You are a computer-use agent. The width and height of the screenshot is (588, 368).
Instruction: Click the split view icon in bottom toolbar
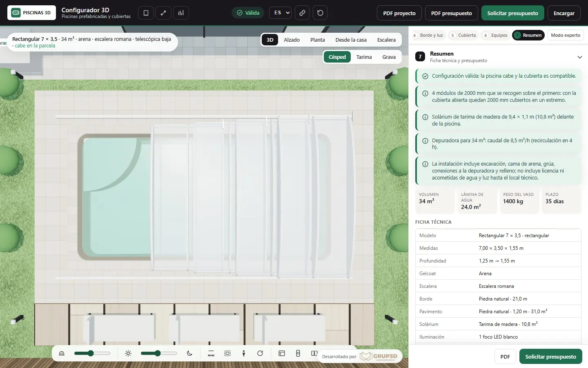(x=314, y=353)
